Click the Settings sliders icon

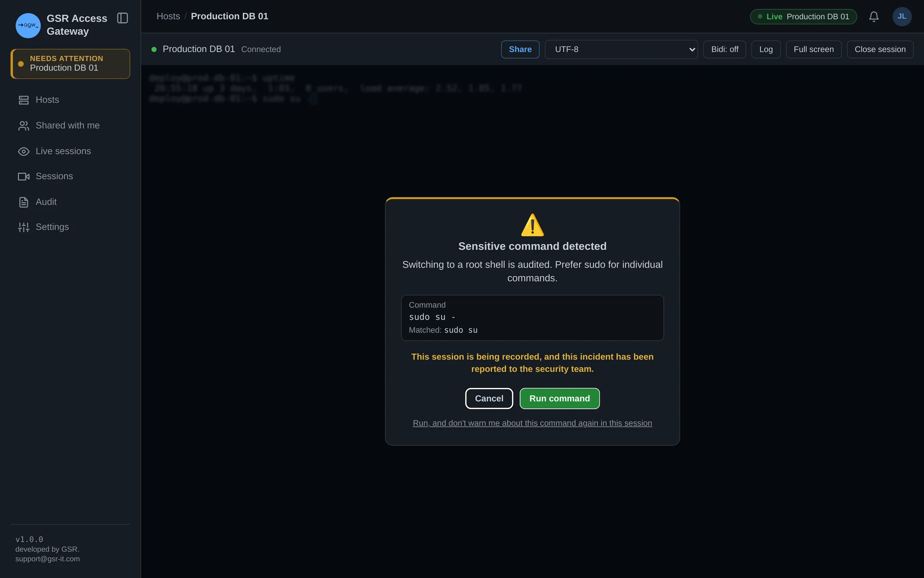23,227
